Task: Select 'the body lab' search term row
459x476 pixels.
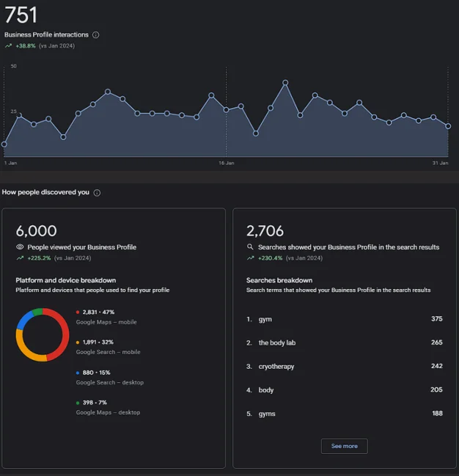Action: coord(344,343)
